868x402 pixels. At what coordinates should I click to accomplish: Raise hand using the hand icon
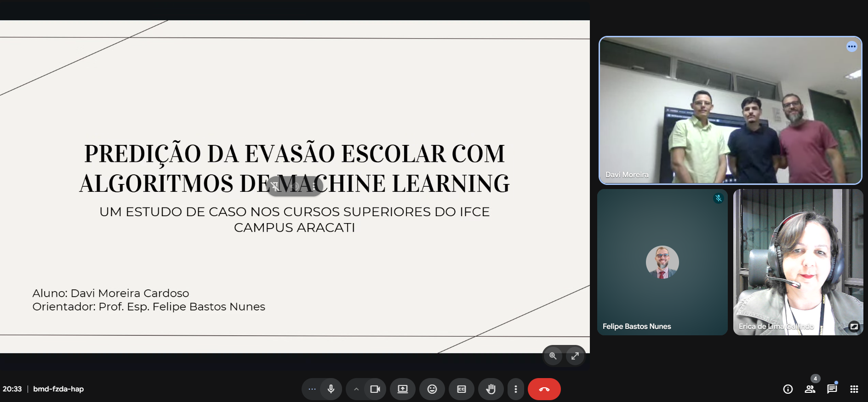491,389
